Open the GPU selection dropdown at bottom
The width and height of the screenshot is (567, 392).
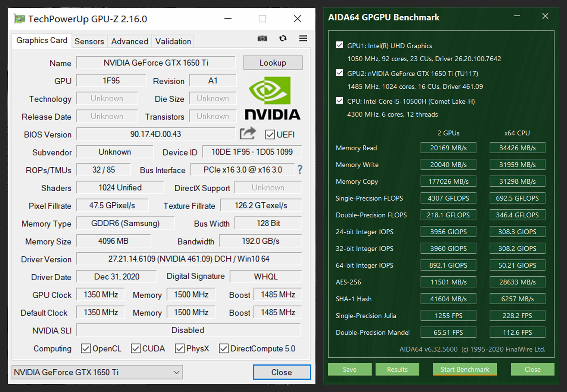coord(97,372)
